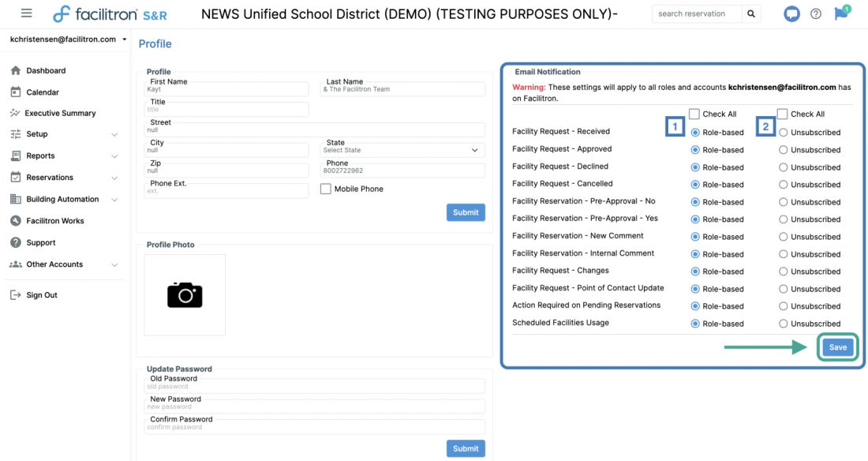
Task: Click the Reports document icon
Action: 16,156
